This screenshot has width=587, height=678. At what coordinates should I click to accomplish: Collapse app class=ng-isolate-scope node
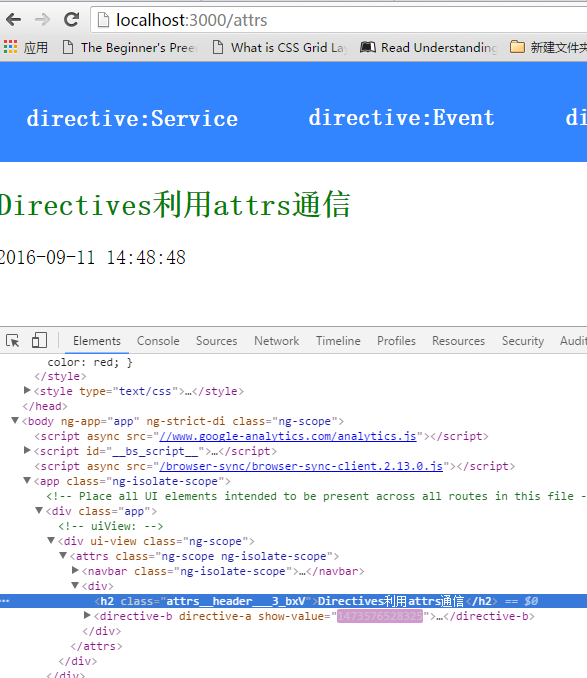(27, 480)
